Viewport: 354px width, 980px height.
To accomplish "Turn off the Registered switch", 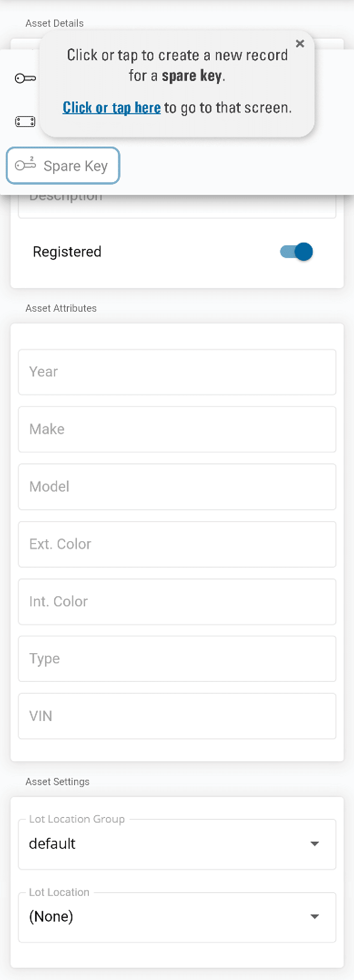I will (297, 252).
